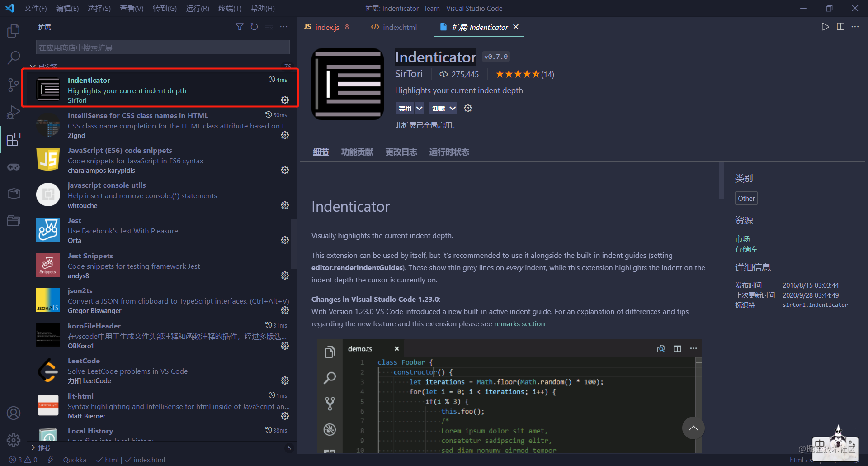This screenshot has width=868, height=466.
Task: Click the errors and warnings status item
Action: point(24,460)
